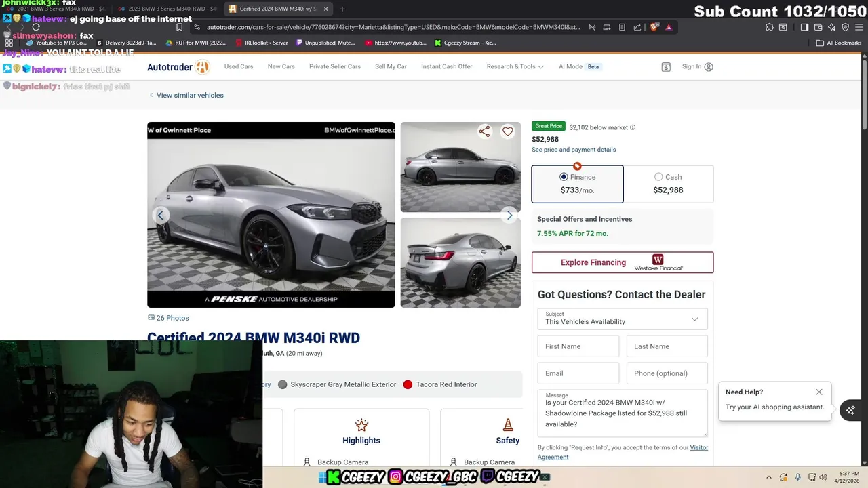Click the share page icon in address bar
The height and width of the screenshot is (488, 868).
click(637, 27)
